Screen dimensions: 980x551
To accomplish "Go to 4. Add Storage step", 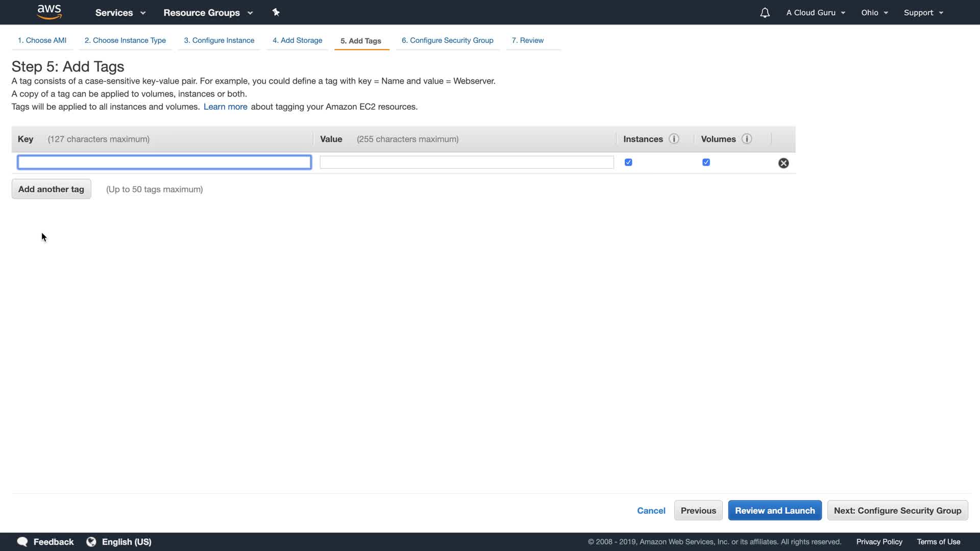I will 297,40.
